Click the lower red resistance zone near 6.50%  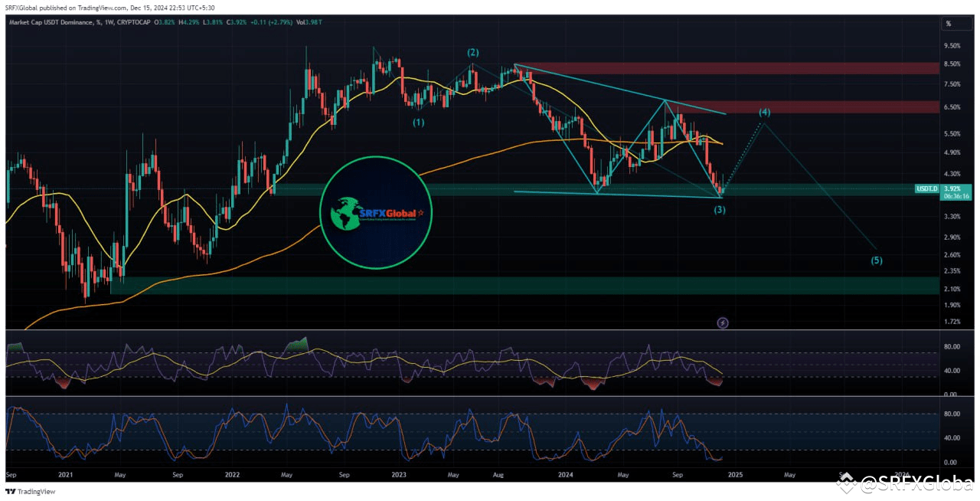tap(802, 106)
